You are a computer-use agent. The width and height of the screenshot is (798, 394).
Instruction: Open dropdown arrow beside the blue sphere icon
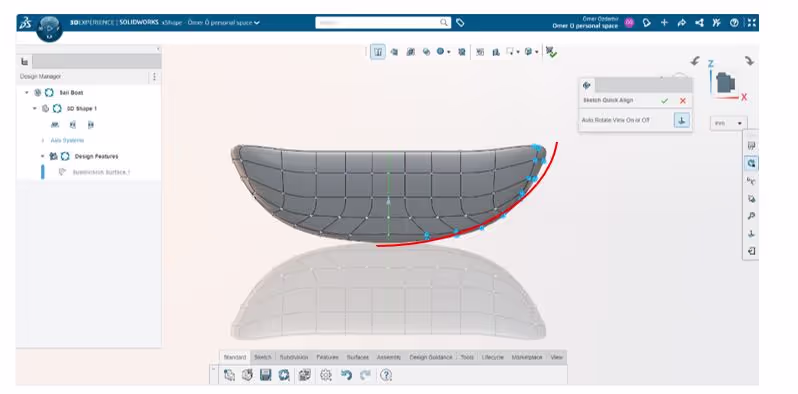448,52
